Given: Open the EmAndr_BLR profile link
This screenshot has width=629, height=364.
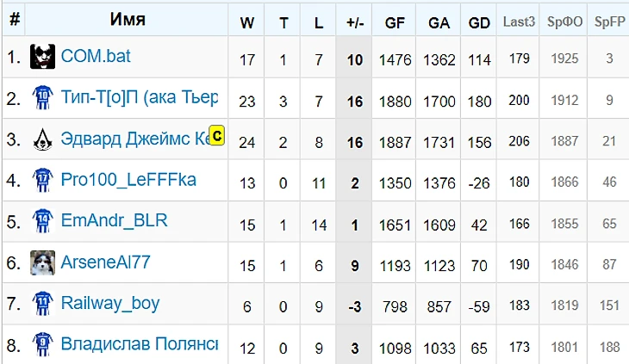Looking at the screenshot, I should [114, 221].
